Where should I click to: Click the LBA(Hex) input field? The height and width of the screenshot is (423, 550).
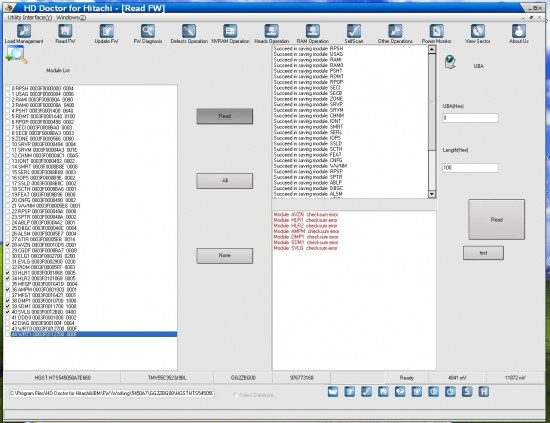[x=470, y=118]
